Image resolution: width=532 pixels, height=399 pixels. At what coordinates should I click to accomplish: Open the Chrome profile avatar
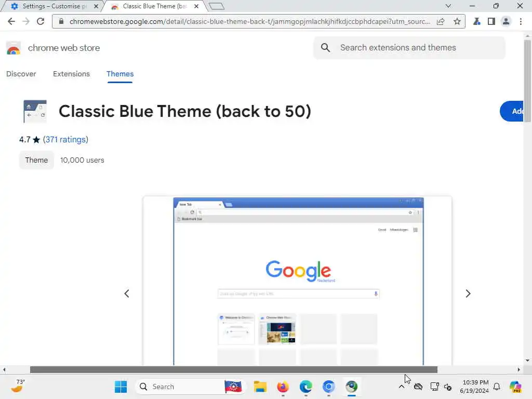tap(506, 21)
